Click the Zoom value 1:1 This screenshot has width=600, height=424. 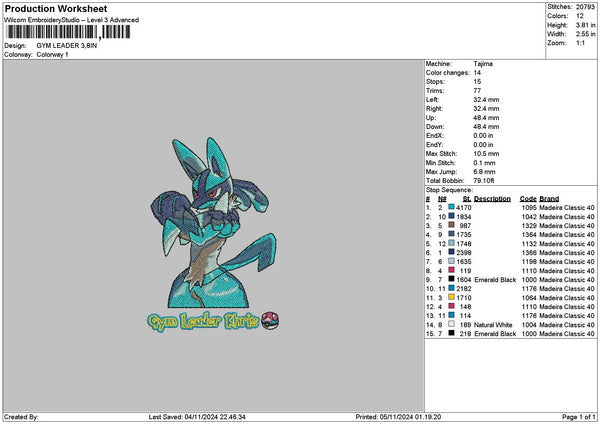click(x=580, y=43)
